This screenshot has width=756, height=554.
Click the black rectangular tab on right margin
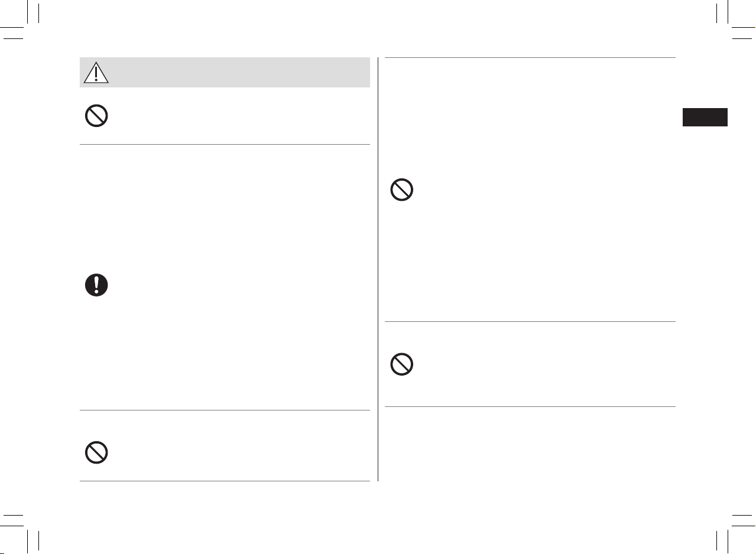[x=705, y=117]
